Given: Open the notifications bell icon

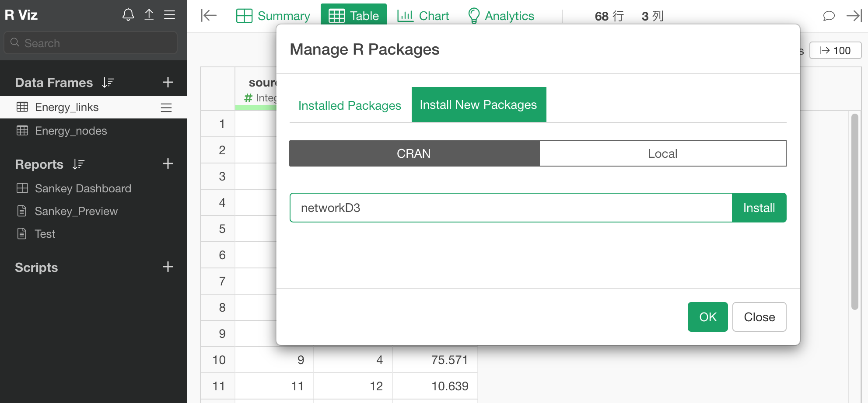Looking at the screenshot, I should tap(128, 15).
